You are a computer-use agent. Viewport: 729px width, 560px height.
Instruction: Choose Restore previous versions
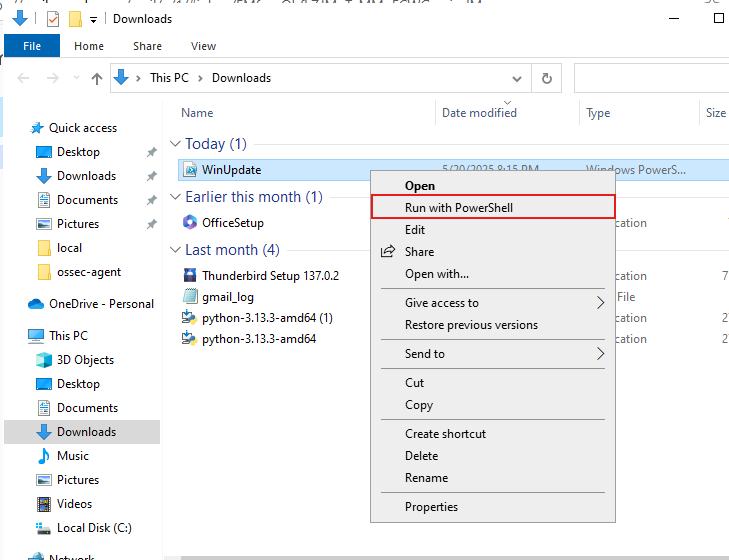(x=493, y=325)
